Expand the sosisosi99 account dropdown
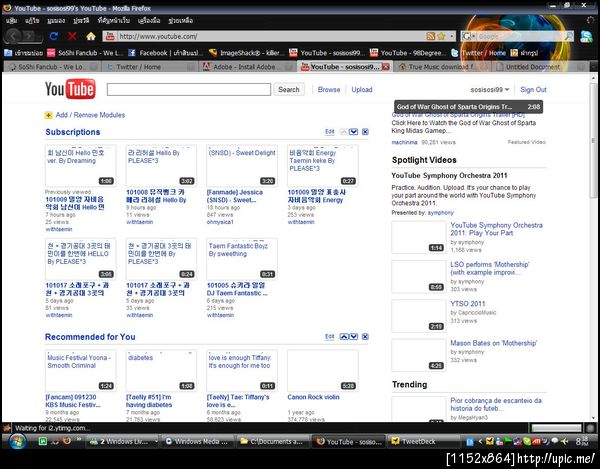 [489, 90]
